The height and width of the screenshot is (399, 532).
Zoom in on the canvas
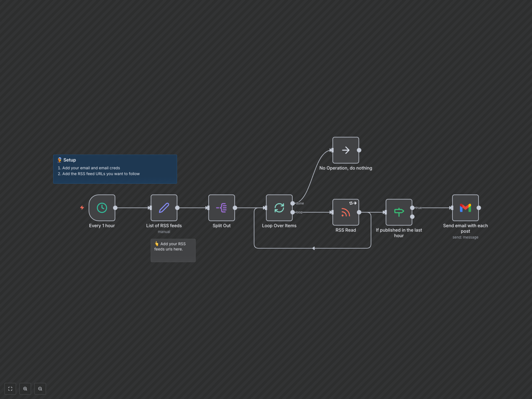pyautogui.click(x=25, y=389)
